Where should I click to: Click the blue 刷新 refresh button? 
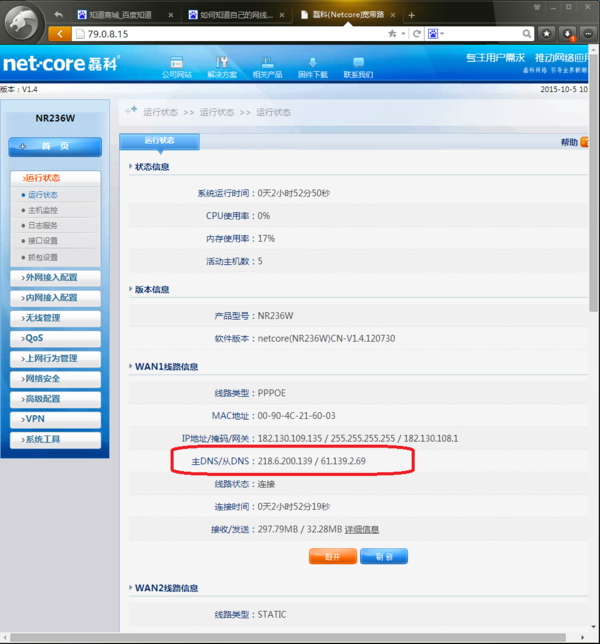(x=384, y=557)
